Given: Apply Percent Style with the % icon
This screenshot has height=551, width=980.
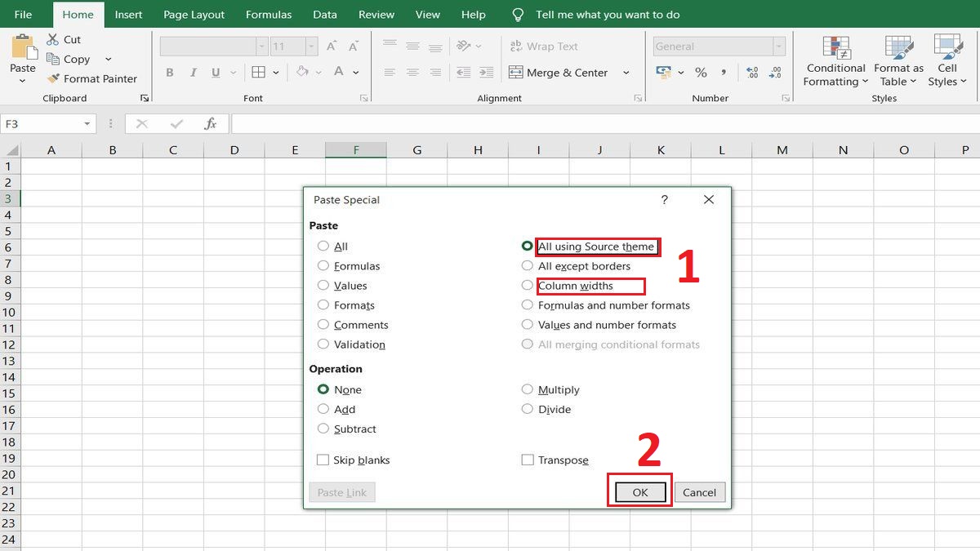Looking at the screenshot, I should 701,73.
